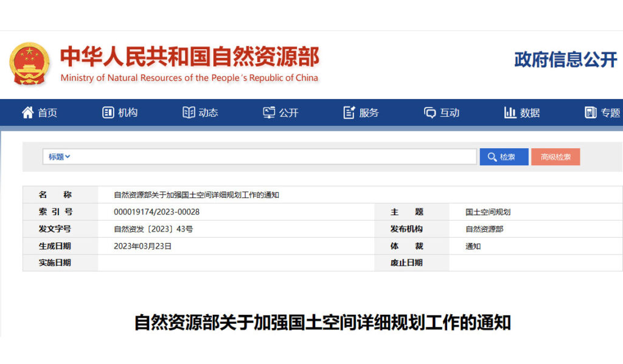The height and width of the screenshot is (364, 623).
Task: Open the 数据 nav item
Action: coord(521,113)
